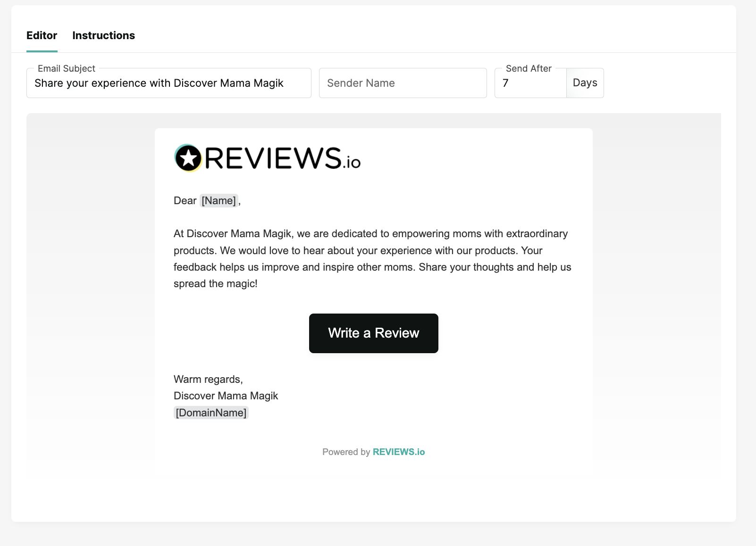Select the [DomainName] placeholder tag
Screen dimensions: 756x546
211,413
